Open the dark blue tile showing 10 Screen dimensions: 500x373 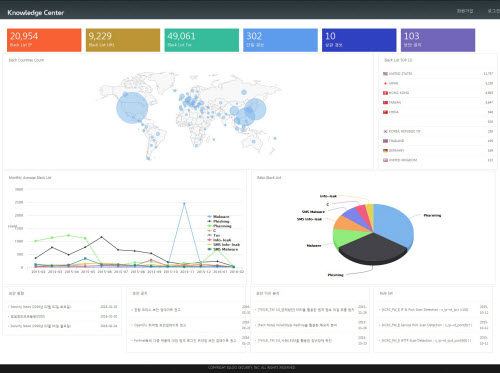pyautogui.click(x=359, y=40)
